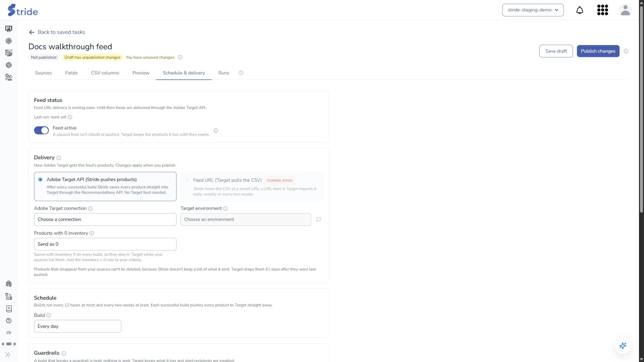Viewport: 644px width, 362px height.
Task: Click the Save draft button
Action: coord(556,51)
